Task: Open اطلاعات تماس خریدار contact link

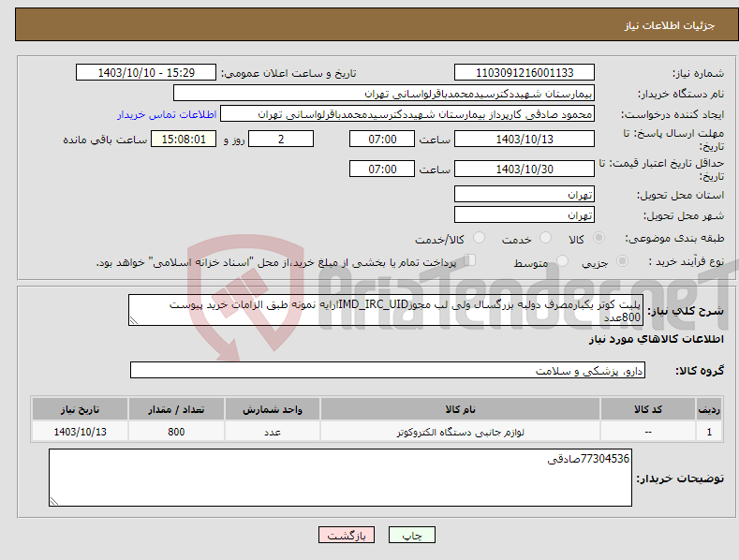Action: click(x=167, y=114)
